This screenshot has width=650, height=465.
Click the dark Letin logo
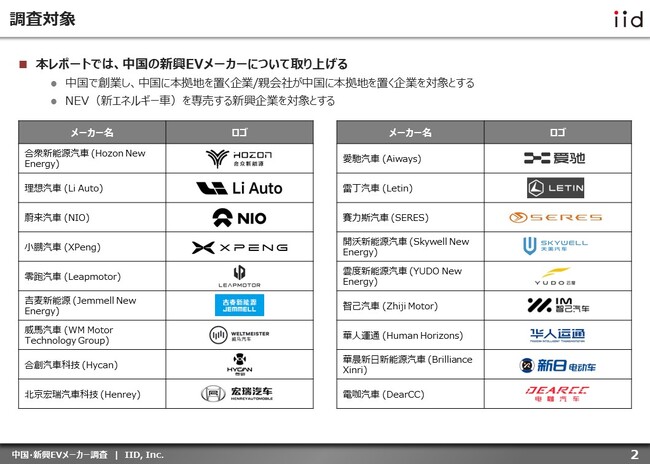(x=556, y=187)
